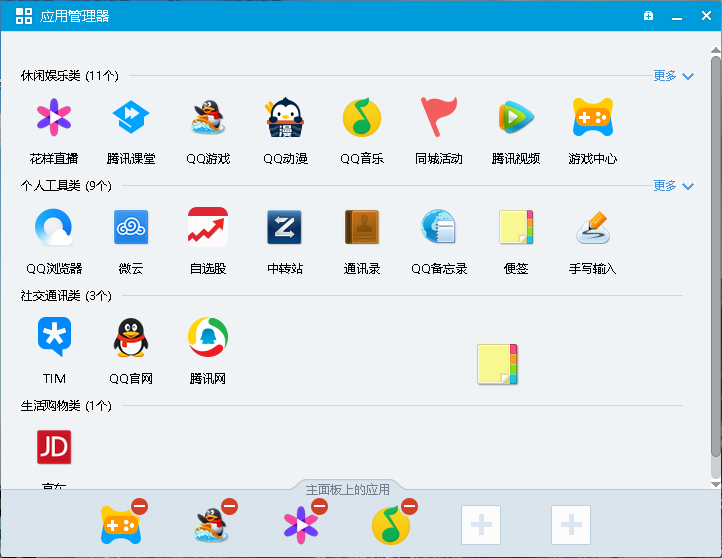722x558 pixels.
Task: Open 同城活动 red flag icon
Action: (439, 118)
